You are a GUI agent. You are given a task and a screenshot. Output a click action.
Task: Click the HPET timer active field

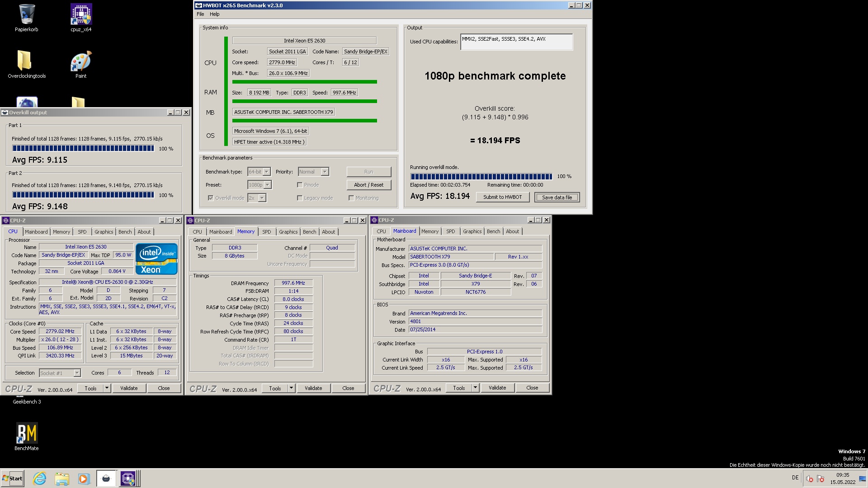(x=269, y=142)
